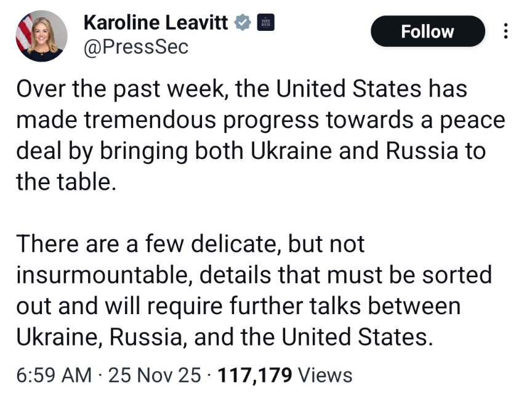Open the profile picture avatar
Screen dimensions: 532x401
[x=41, y=36]
